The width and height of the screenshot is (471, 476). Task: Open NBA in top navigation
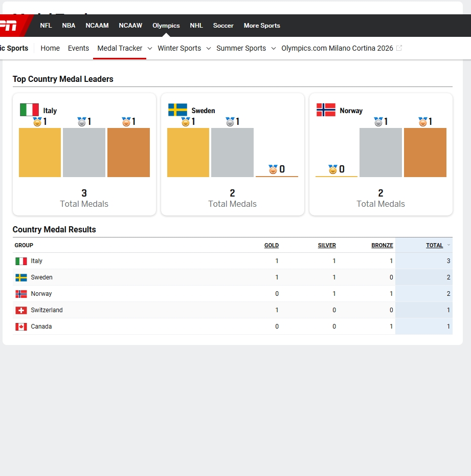point(69,26)
